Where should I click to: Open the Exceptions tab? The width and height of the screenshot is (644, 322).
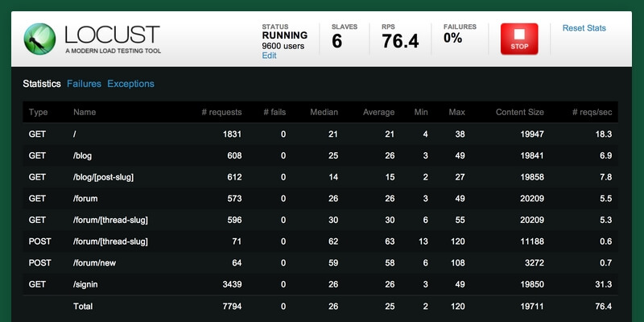(x=130, y=84)
